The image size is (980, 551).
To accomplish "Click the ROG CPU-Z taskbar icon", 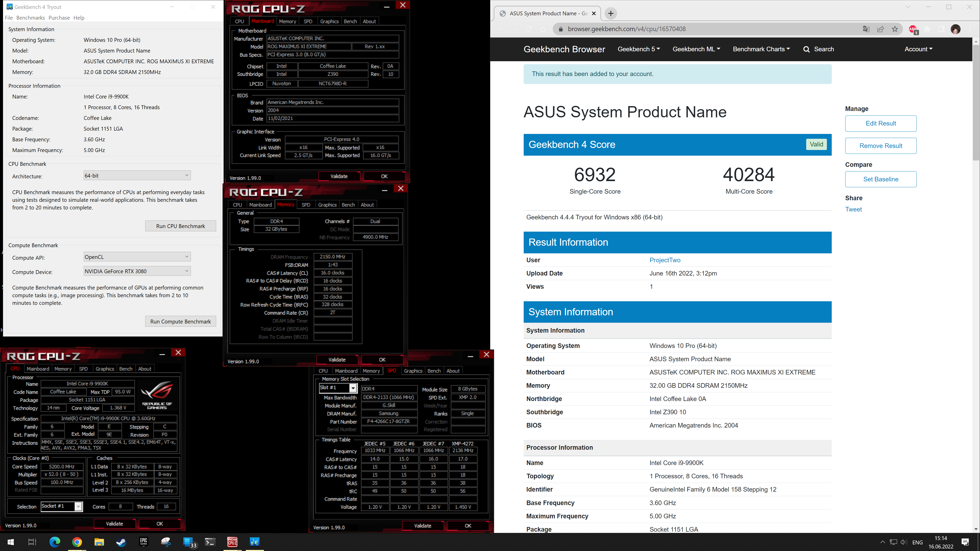I will coord(232,542).
